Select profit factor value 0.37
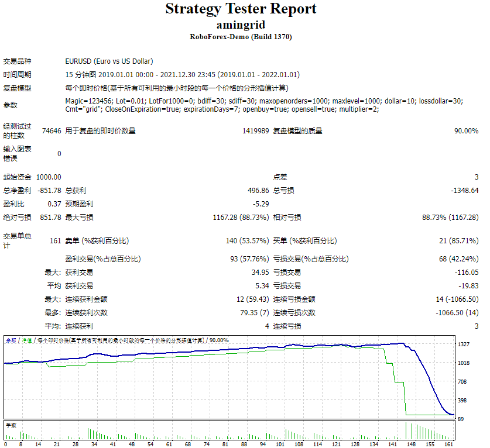 click(54, 204)
